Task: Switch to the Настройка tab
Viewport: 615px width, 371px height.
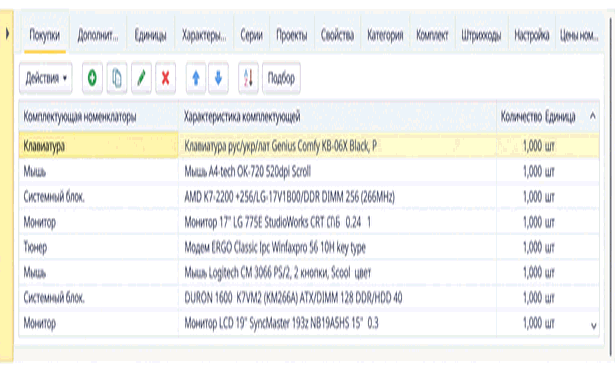Action: coord(532,36)
